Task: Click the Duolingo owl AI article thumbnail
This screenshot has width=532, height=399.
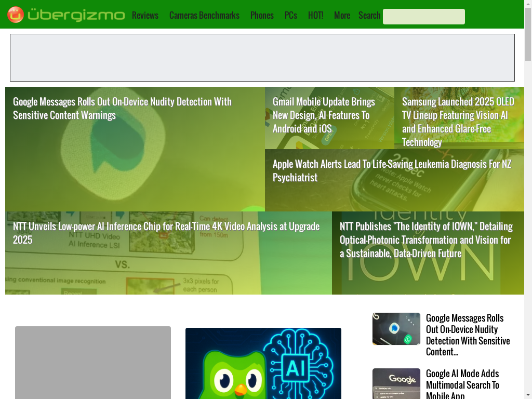Action: click(263, 363)
